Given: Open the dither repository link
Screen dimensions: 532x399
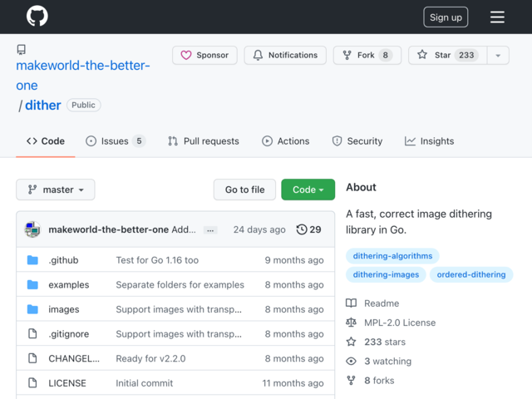Looking at the screenshot, I should 42,106.
